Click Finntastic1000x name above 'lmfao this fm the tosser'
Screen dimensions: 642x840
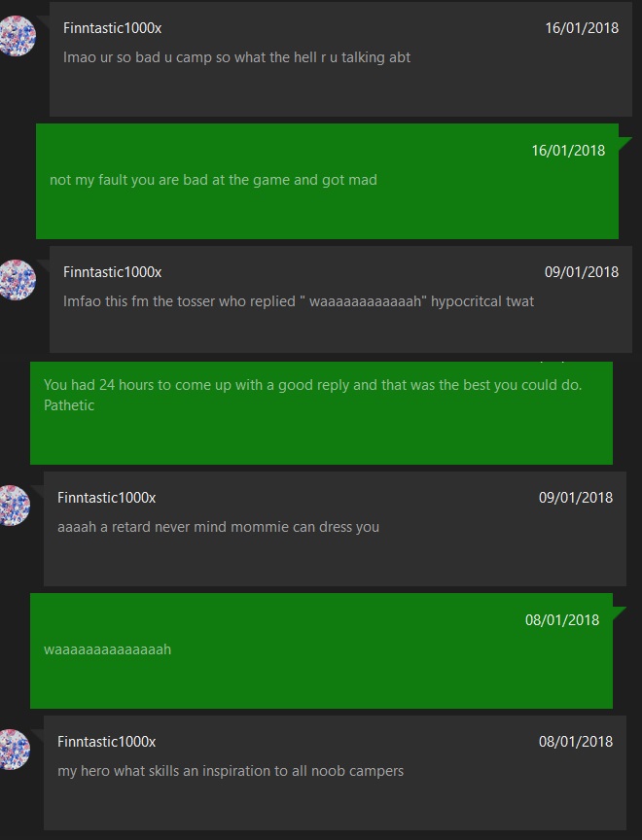pyautogui.click(x=112, y=272)
